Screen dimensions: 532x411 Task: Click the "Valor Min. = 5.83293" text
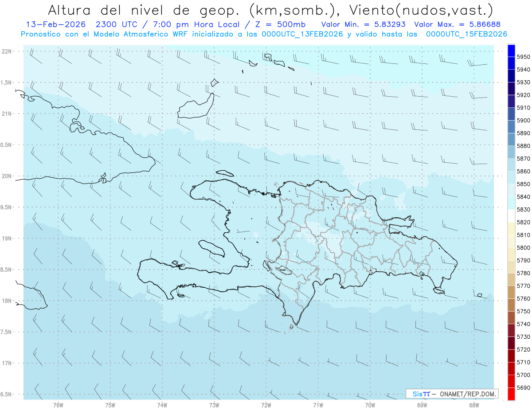pyautogui.click(x=363, y=24)
